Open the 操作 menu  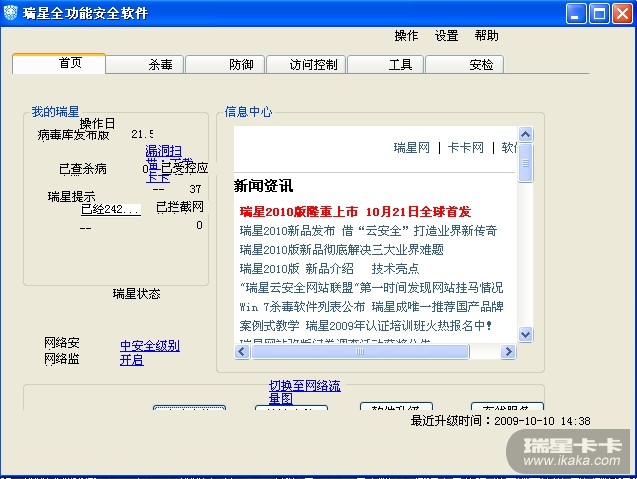406,36
